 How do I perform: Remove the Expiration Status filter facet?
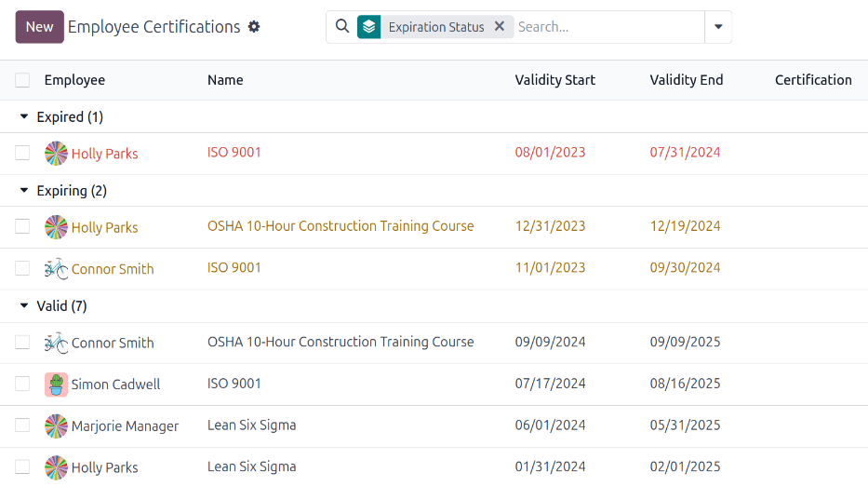500,27
